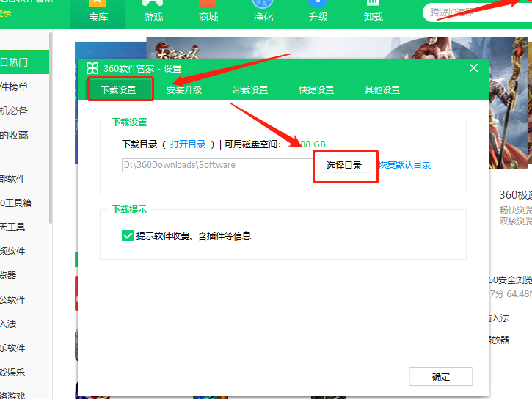Close the settings dialog

point(473,68)
